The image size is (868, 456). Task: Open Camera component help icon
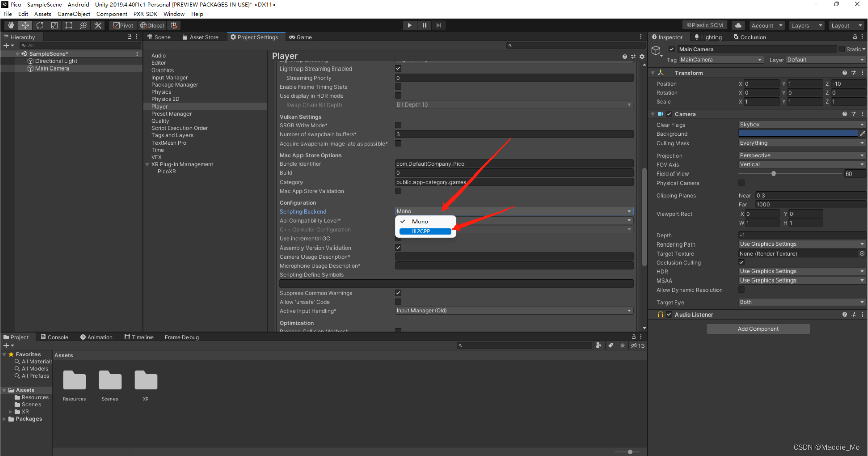tap(844, 114)
